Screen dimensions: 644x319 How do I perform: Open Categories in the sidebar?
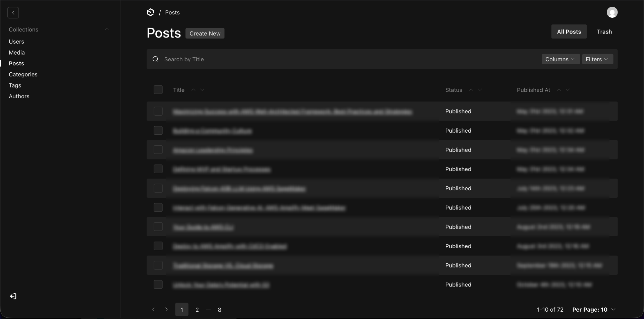coord(23,74)
